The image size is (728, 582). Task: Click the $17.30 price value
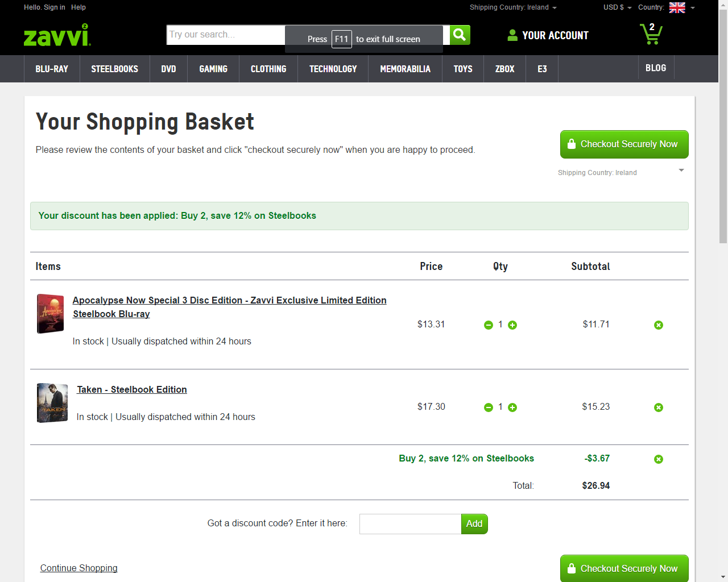[431, 406]
